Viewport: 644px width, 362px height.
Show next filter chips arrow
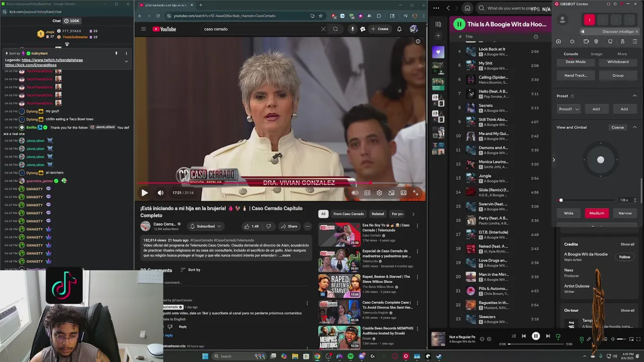414,214
